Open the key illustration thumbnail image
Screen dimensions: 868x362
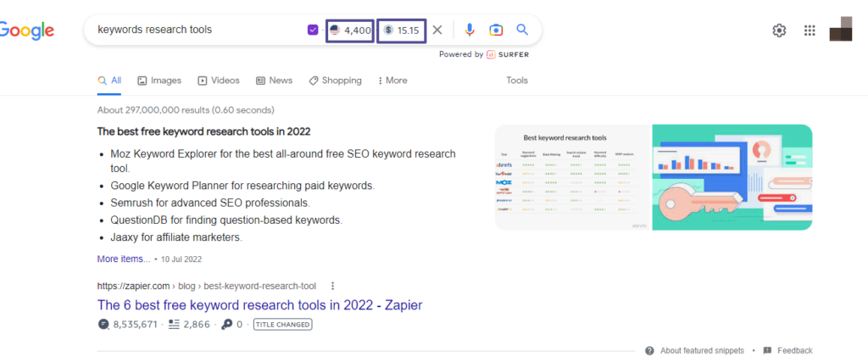point(732,177)
